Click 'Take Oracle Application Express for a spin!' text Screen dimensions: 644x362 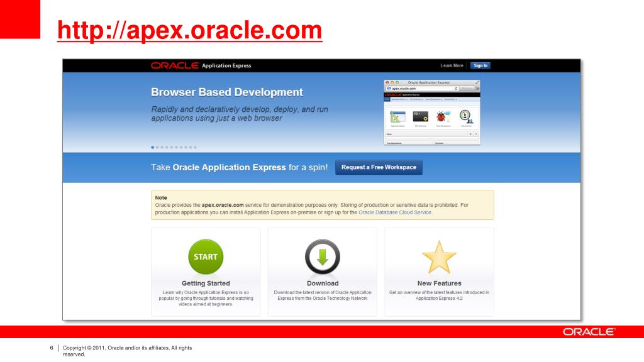(240, 167)
